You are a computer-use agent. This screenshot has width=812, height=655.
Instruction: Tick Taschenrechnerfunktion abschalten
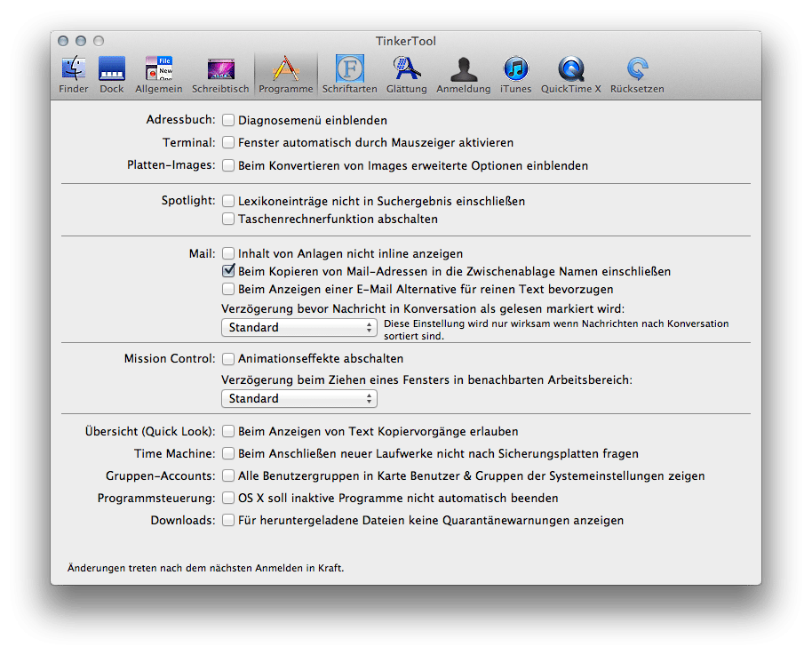point(227,220)
